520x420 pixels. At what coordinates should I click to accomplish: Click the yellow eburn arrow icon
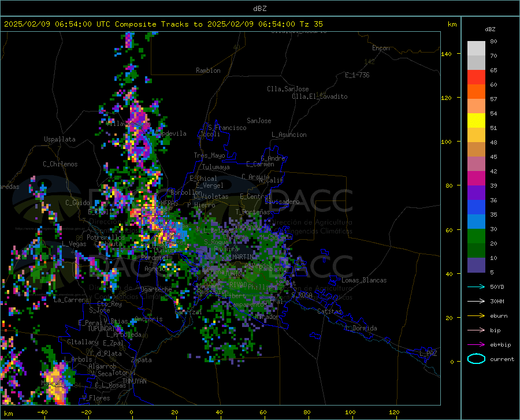pos(476,315)
